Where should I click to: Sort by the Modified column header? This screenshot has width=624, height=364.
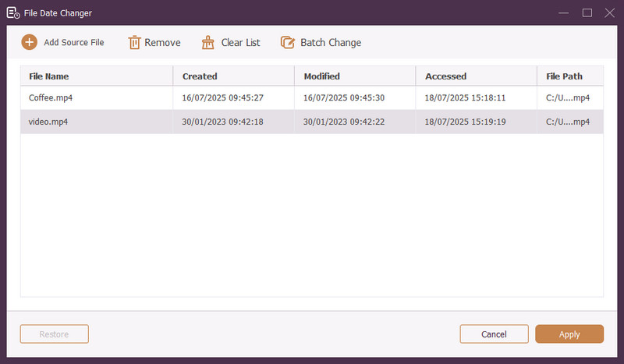[x=322, y=76]
